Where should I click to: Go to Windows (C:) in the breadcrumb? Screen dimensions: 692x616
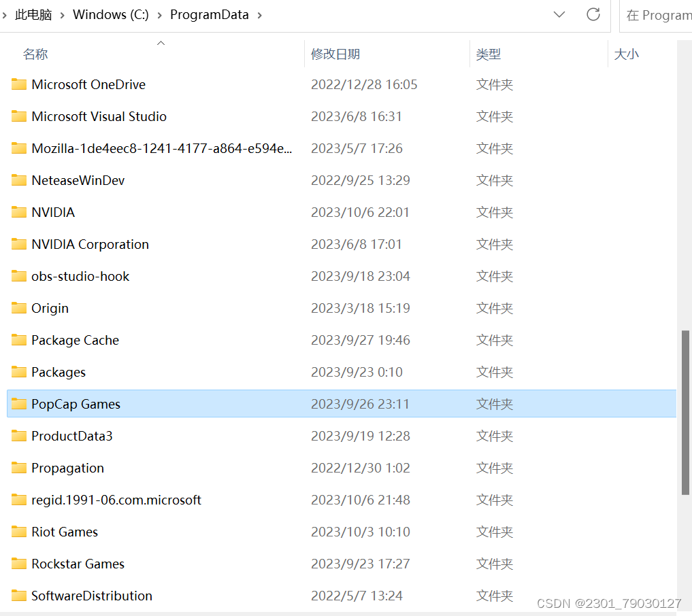111,15
